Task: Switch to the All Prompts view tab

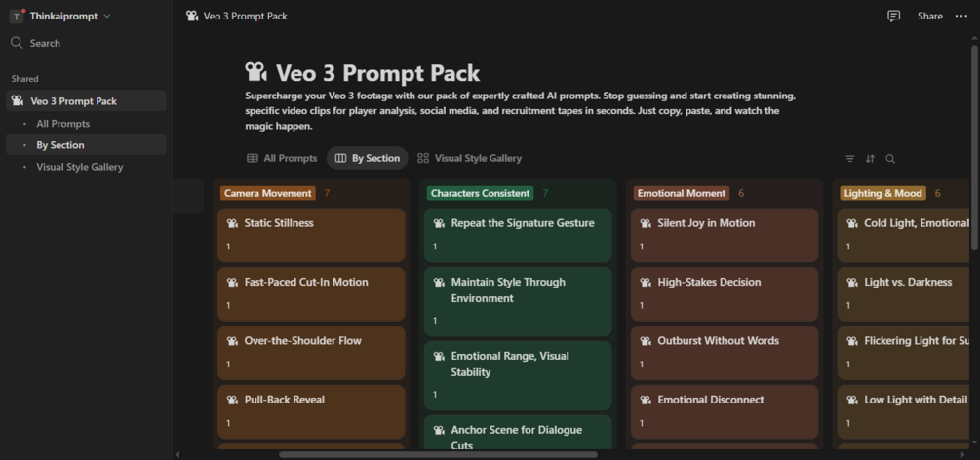Action: point(282,158)
